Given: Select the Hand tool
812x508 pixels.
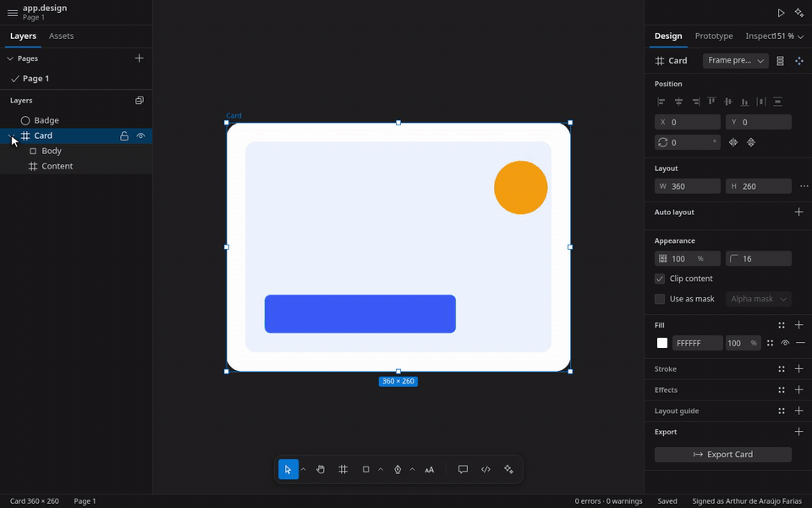Looking at the screenshot, I should coord(321,470).
